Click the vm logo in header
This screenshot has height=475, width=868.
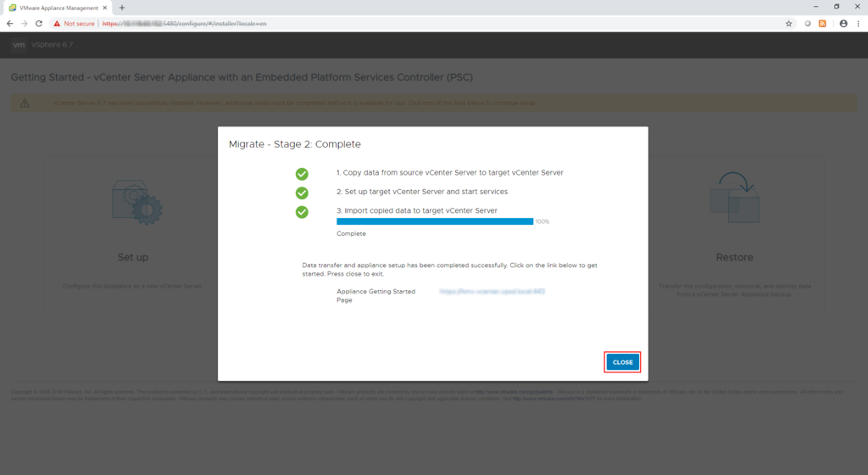(19, 45)
